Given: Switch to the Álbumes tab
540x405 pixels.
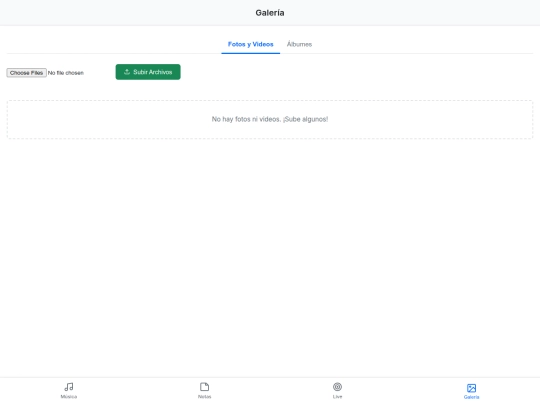Looking at the screenshot, I should [299, 44].
